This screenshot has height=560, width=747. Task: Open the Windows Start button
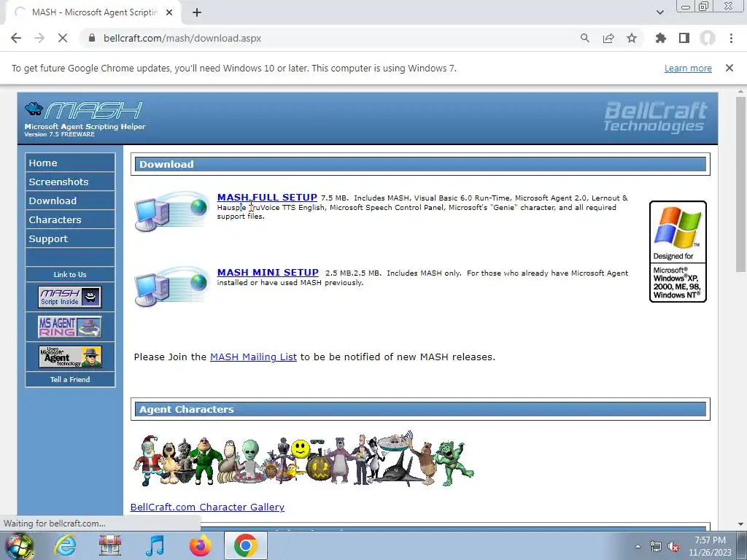(20, 546)
